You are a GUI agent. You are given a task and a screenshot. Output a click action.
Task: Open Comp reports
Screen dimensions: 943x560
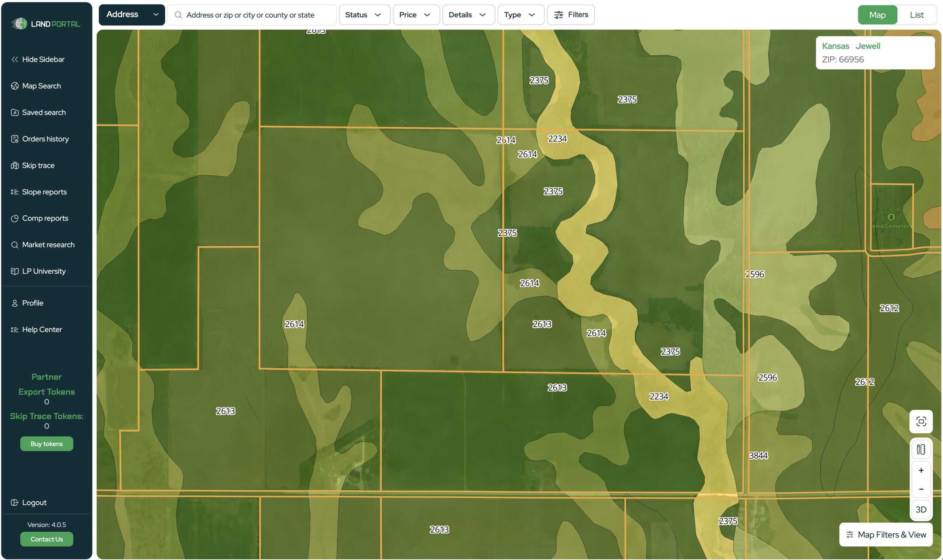click(x=45, y=218)
